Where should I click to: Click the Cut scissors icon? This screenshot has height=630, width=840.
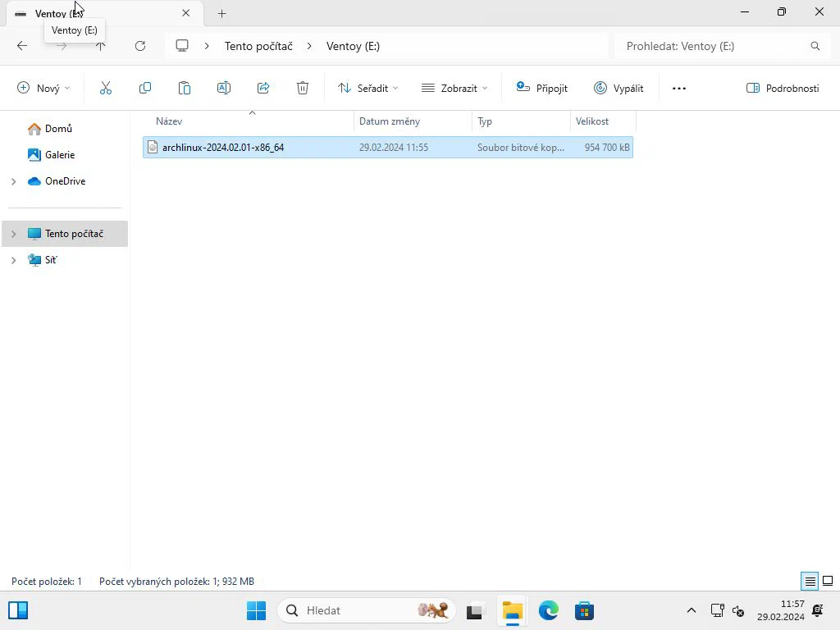tap(106, 88)
